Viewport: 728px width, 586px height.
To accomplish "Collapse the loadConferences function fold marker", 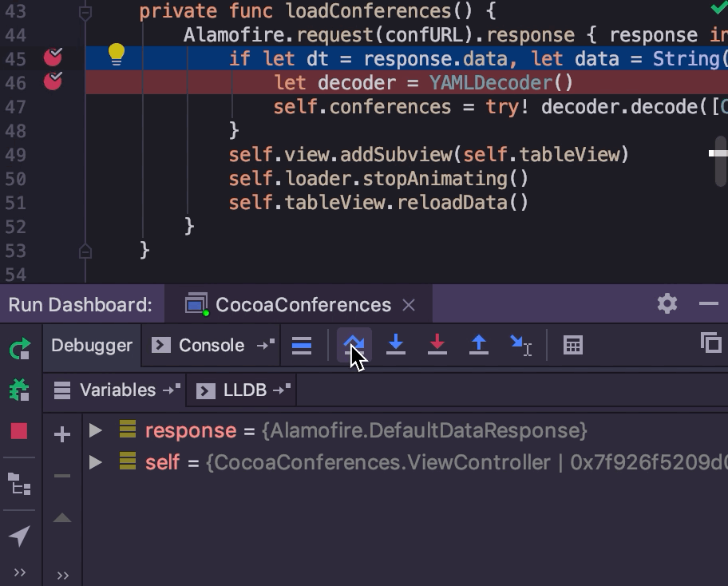I will pos(85,13).
